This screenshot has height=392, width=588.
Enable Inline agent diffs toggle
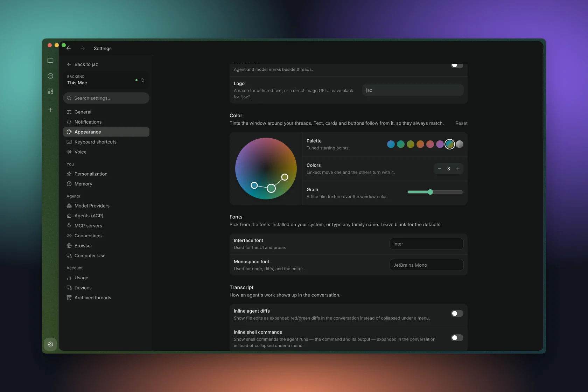pyautogui.click(x=457, y=314)
